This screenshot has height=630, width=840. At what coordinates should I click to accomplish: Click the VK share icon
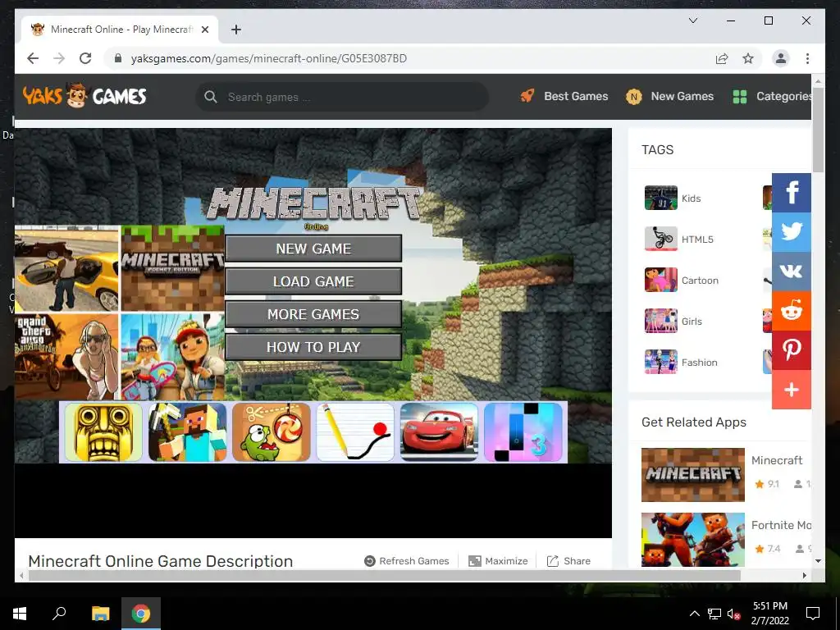click(x=792, y=271)
